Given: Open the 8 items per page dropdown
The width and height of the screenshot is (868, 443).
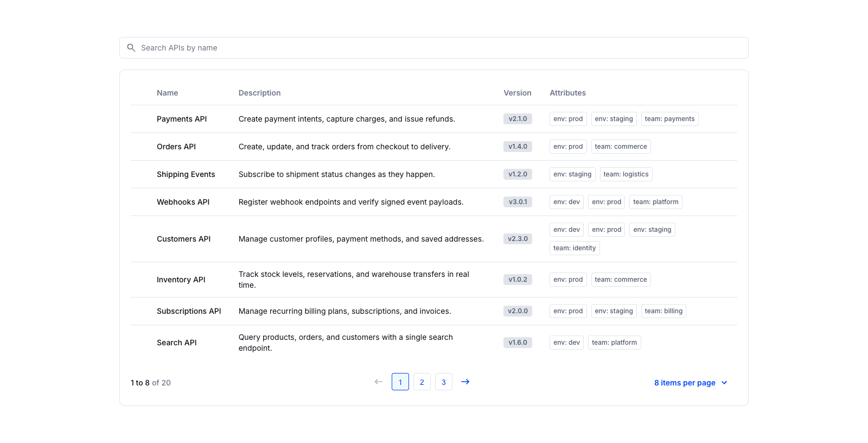Looking at the screenshot, I should point(691,383).
